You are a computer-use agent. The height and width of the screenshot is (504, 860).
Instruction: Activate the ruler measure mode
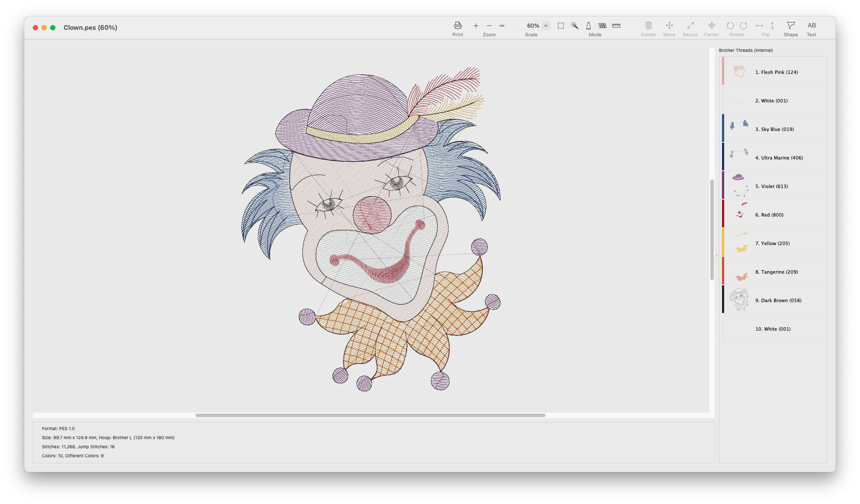pyautogui.click(x=616, y=26)
